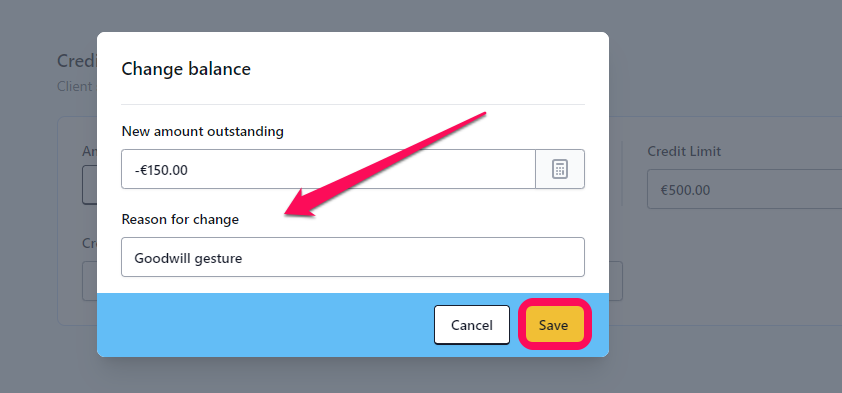
Task: Click into the Reason for change field
Action: pyautogui.click(x=353, y=257)
